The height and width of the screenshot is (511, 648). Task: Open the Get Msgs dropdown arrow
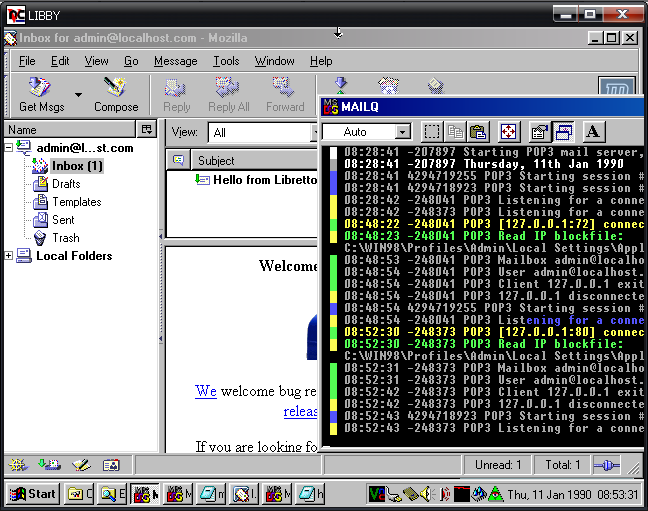[x=78, y=95]
